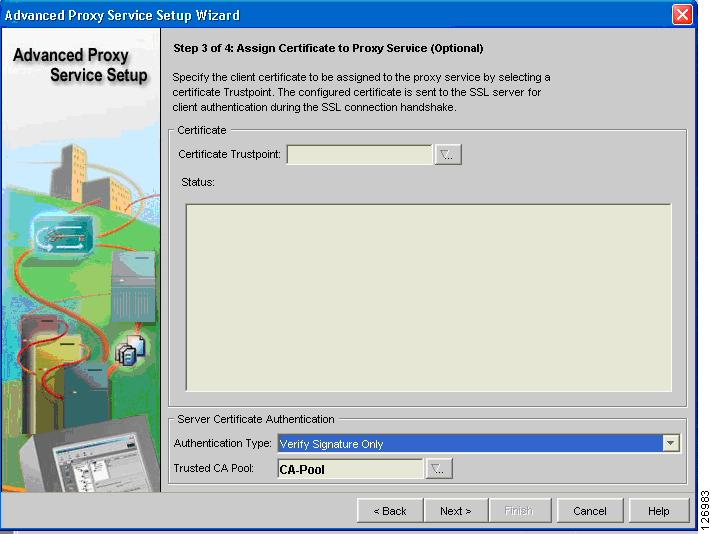Click the Server Certificate Authentication group title
Image resolution: width=711 pixels, height=534 pixels.
pyautogui.click(x=256, y=419)
